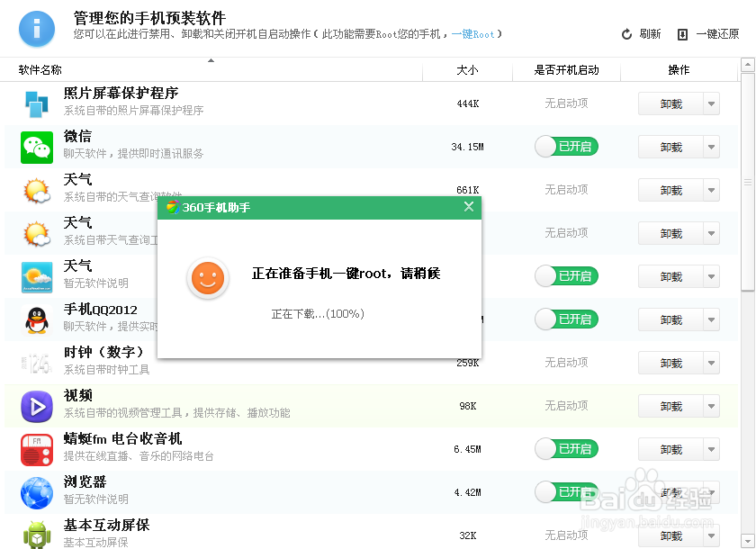Viewport: 756px width, 549px height.
Task: Click the 操作 column header
Action: click(x=679, y=70)
